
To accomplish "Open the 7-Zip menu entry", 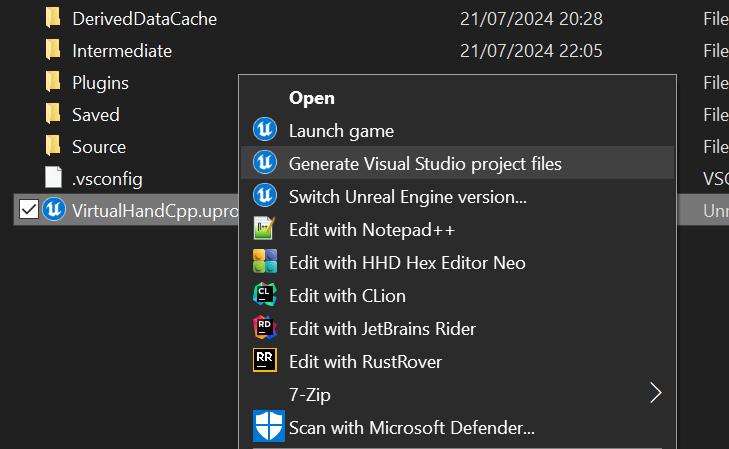I will pyautogui.click(x=457, y=394).
